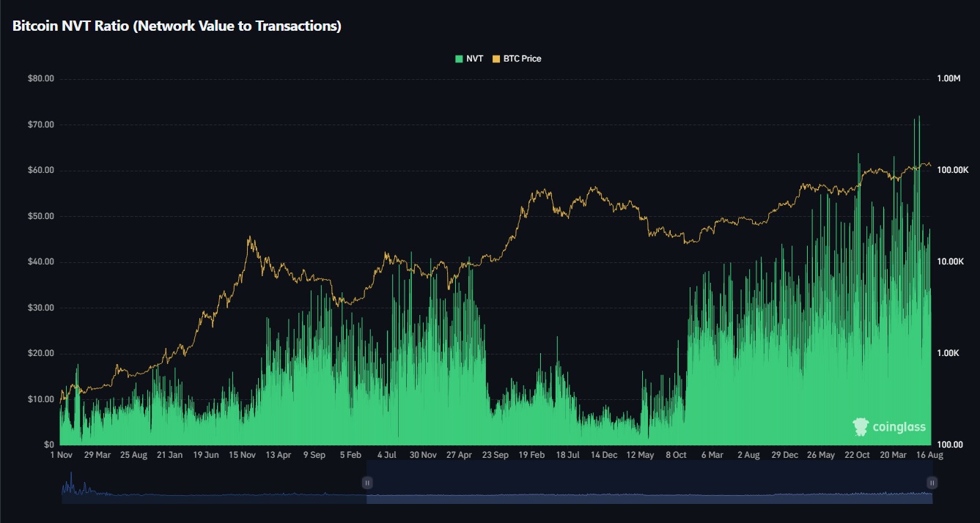Click the 19 Feb x-axis date label
The height and width of the screenshot is (523, 980).
click(x=531, y=455)
